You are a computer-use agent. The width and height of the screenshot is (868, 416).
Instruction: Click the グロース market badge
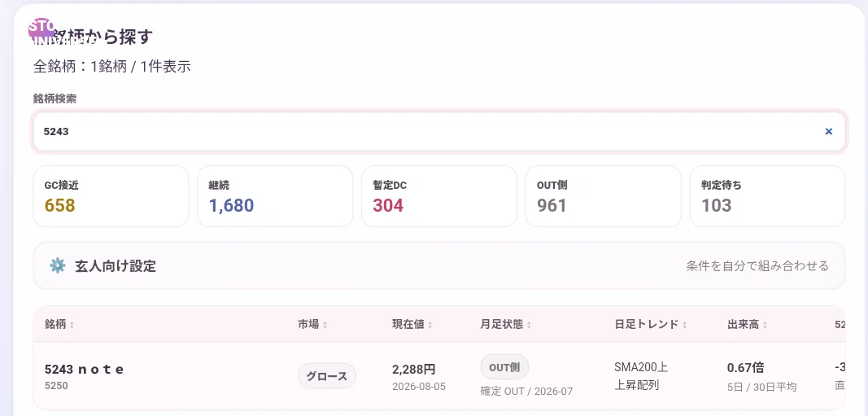click(327, 376)
